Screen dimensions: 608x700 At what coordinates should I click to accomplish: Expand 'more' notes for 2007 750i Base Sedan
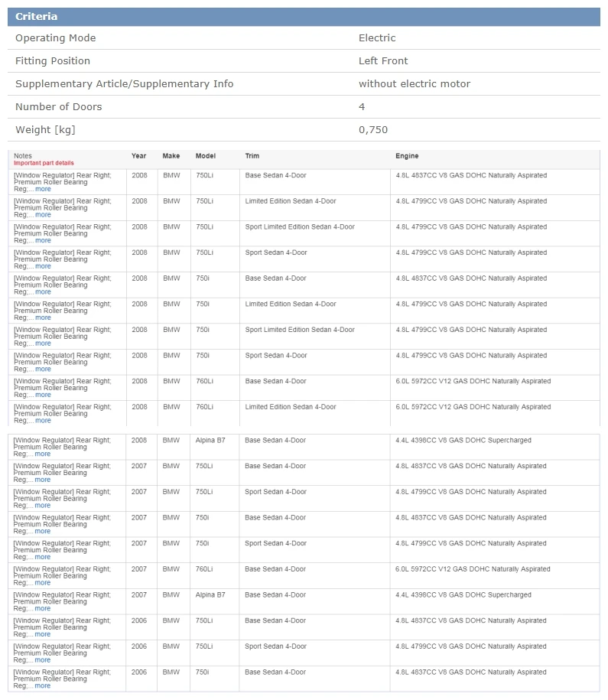(x=42, y=531)
